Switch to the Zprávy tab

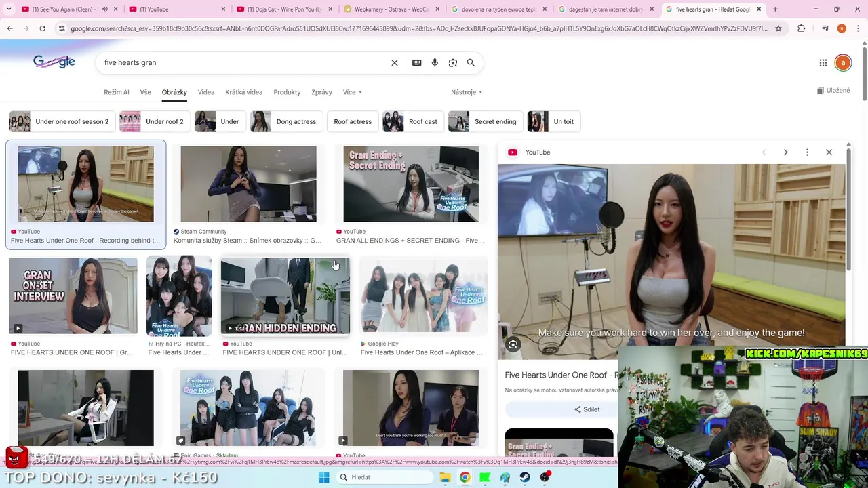pos(321,92)
